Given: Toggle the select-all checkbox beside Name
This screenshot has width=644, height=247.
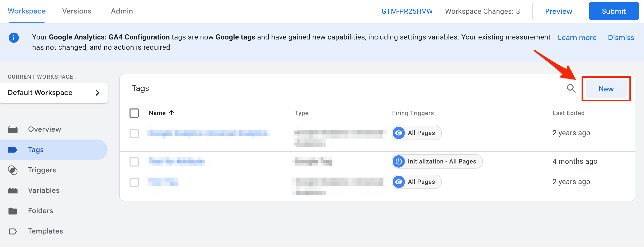Looking at the screenshot, I should coord(134,113).
